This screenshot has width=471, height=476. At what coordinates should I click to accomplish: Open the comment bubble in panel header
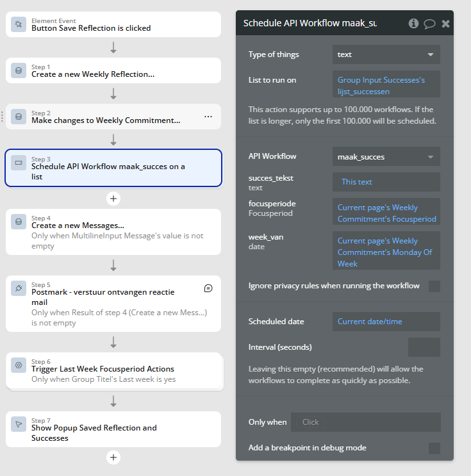(x=429, y=24)
